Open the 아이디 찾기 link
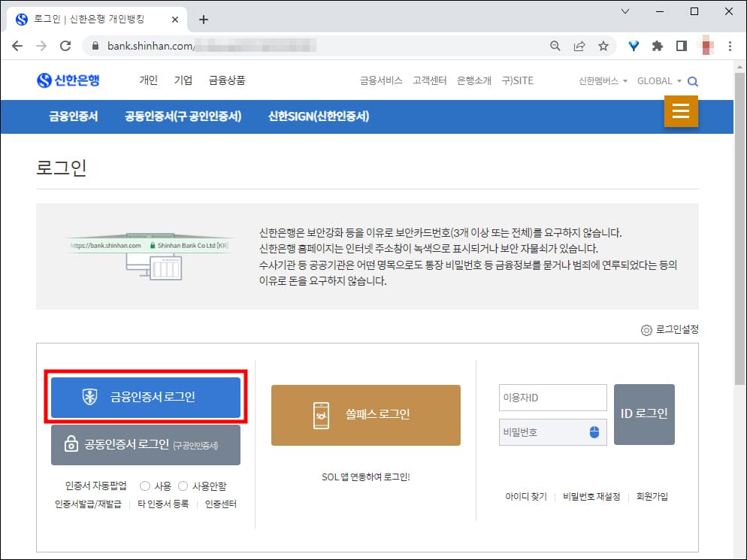 (527, 496)
